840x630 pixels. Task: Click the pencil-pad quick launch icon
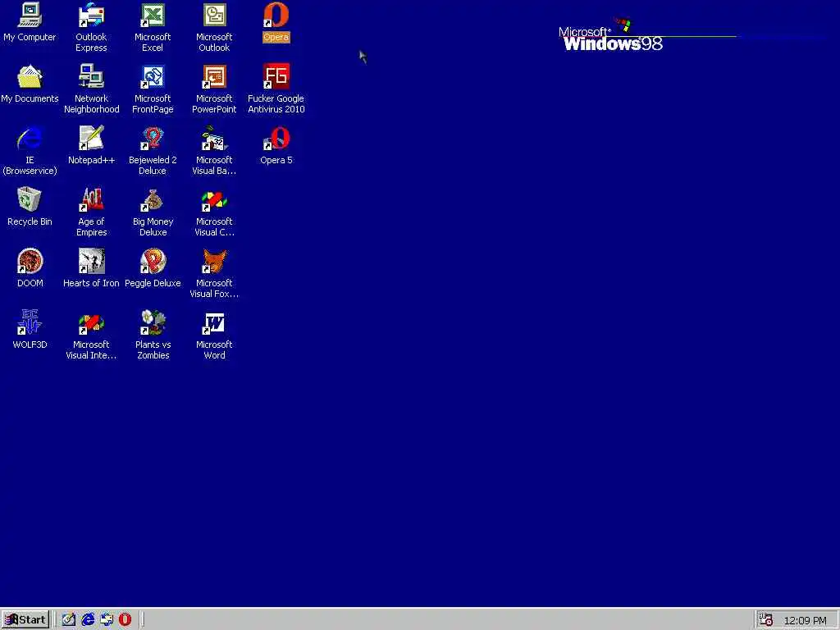click(x=69, y=620)
